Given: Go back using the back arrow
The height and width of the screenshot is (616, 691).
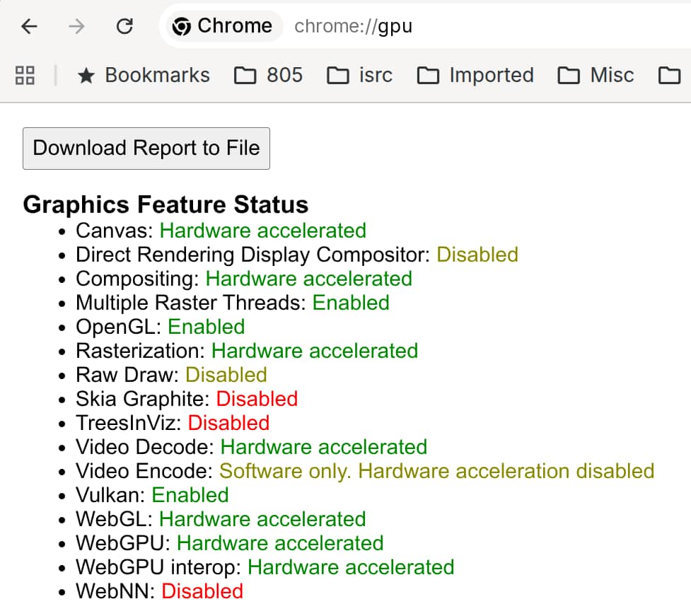Looking at the screenshot, I should 29,26.
